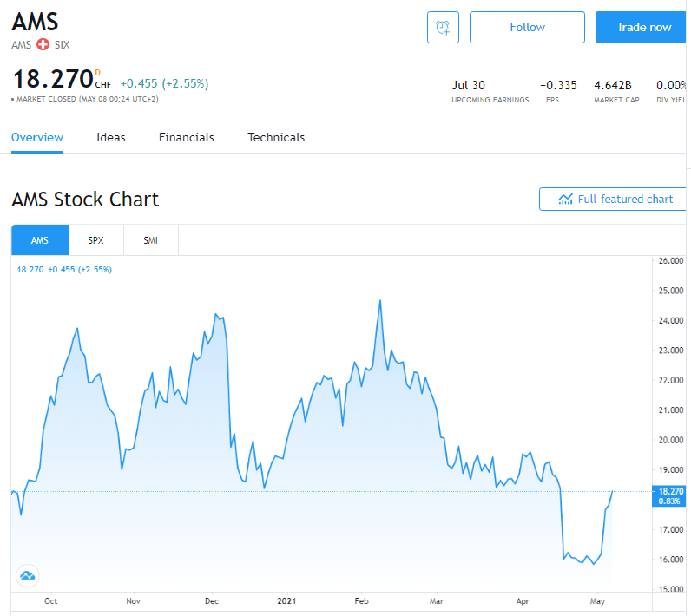Open the Financials tab
691x616 pixels.
[x=187, y=137]
